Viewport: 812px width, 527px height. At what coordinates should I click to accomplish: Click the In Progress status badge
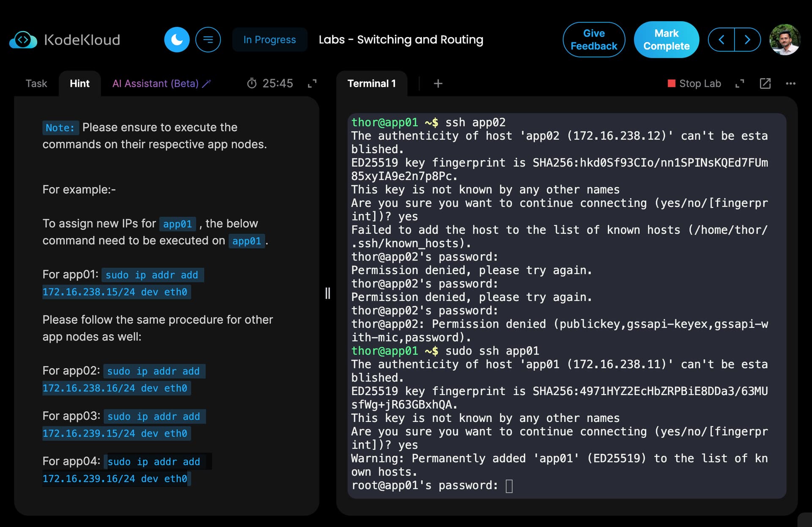click(x=269, y=40)
